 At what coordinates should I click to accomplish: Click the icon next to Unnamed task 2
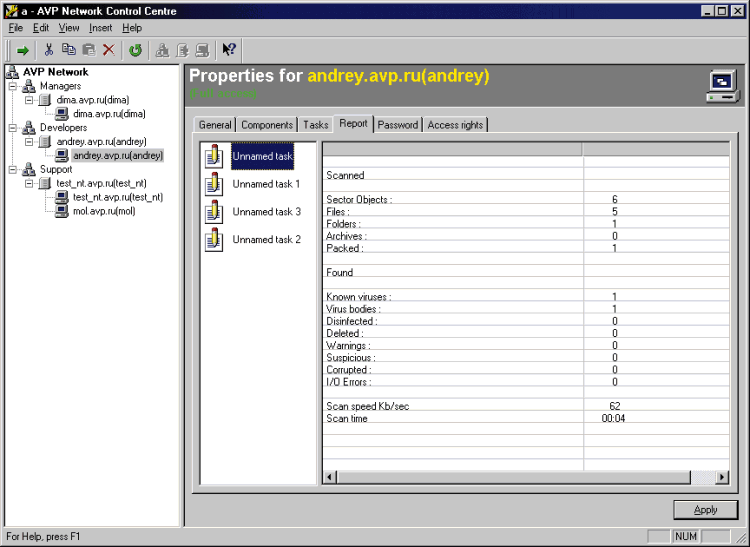tap(214, 240)
